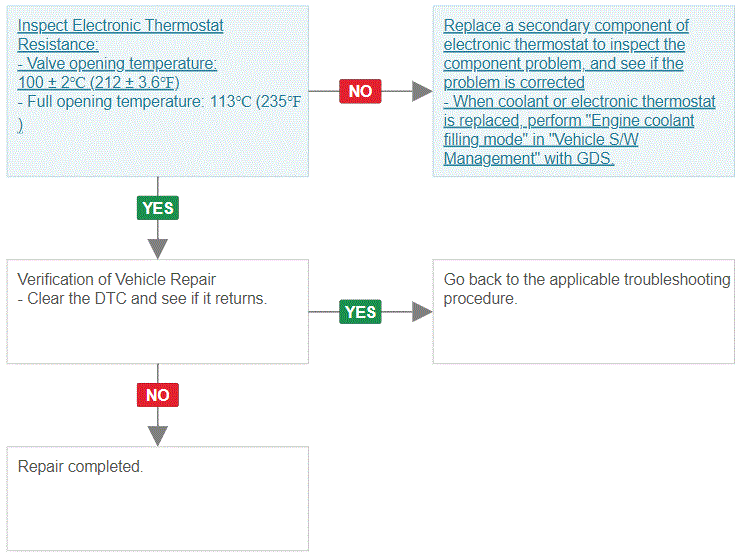Click the red NO badge beside thermostat box
The width and height of the screenshot is (746, 559).
point(360,91)
